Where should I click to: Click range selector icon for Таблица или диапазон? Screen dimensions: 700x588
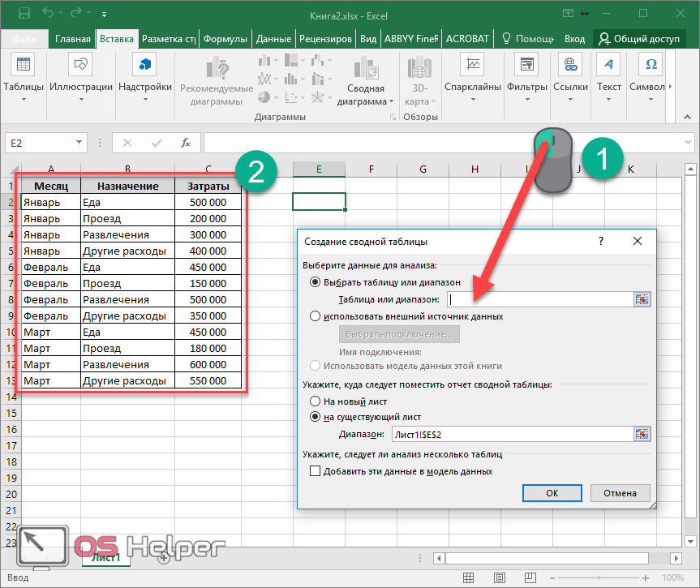click(642, 299)
